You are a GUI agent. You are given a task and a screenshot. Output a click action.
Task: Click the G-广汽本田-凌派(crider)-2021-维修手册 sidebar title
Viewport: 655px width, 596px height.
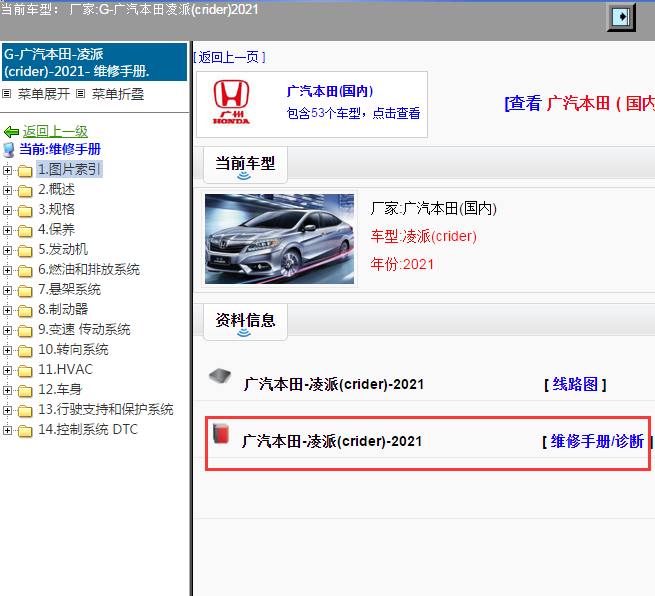(94, 62)
